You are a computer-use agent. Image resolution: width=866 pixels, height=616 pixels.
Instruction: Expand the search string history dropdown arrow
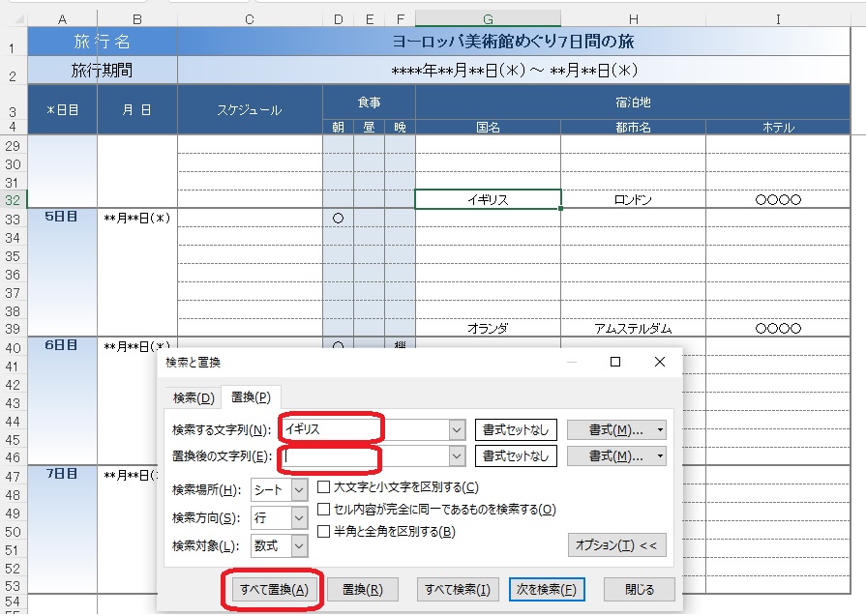click(457, 429)
